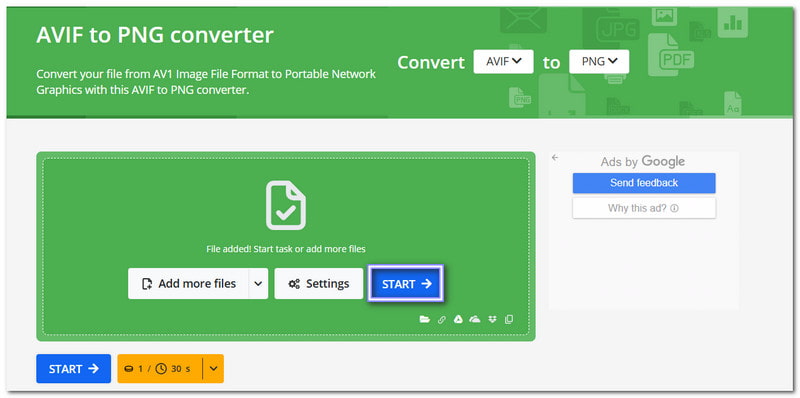Expand the orange task info chevron
This screenshot has width=800, height=398.
tap(214, 368)
